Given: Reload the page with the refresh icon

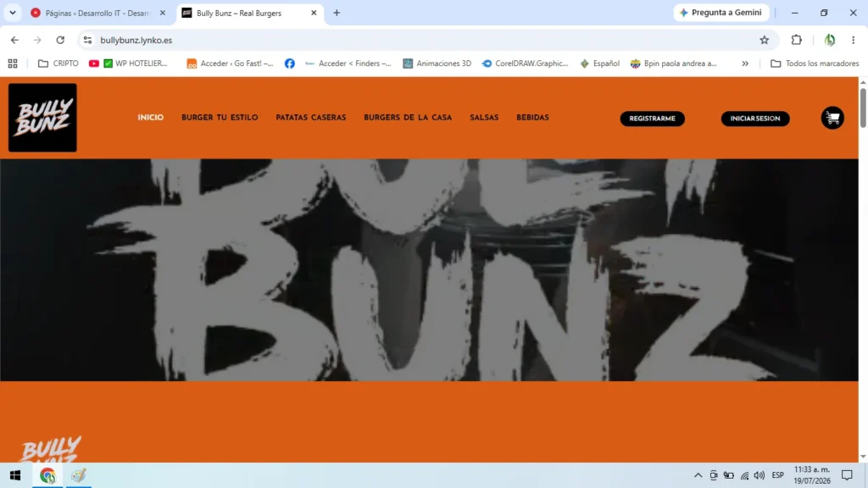Looking at the screenshot, I should coord(60,40).
